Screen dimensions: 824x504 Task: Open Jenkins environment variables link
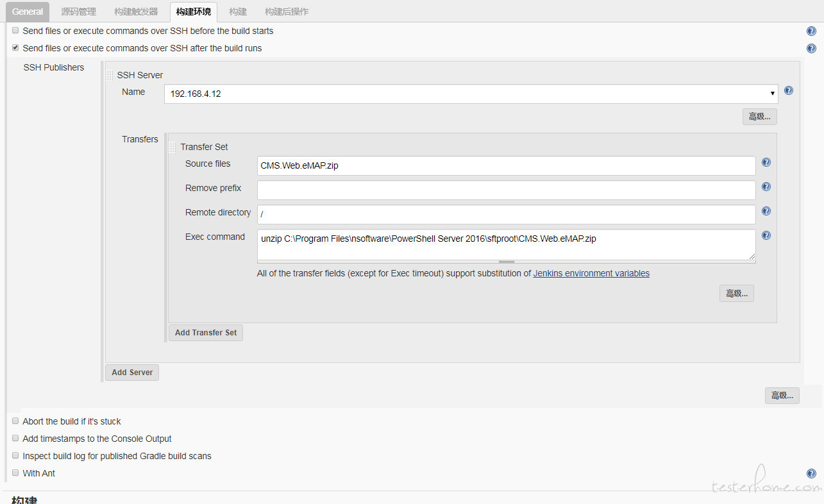point(591,273)
